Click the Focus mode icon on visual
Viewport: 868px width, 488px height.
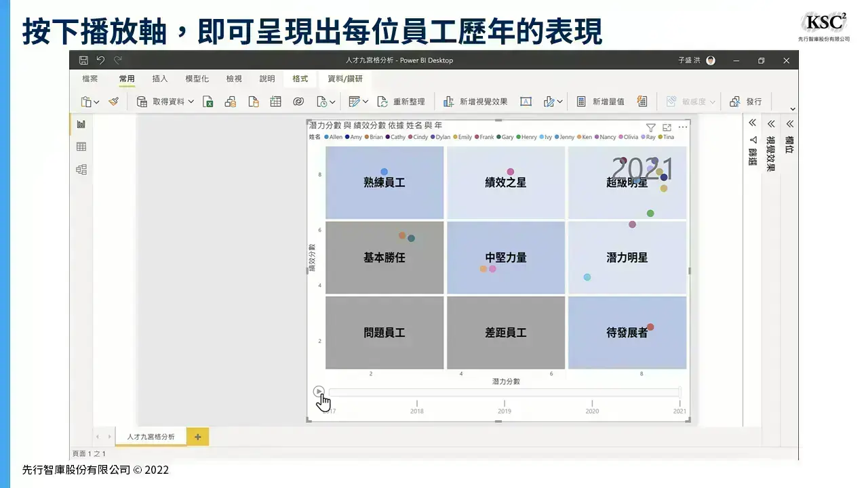667,127
